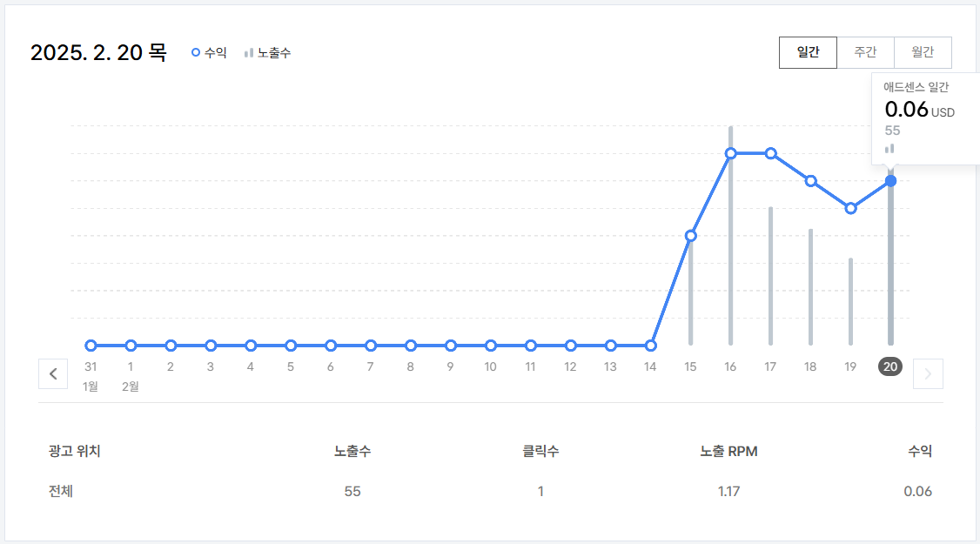980x544 pixels.
Task: Select the revenue point for day 19
Action: pos(850,208)
